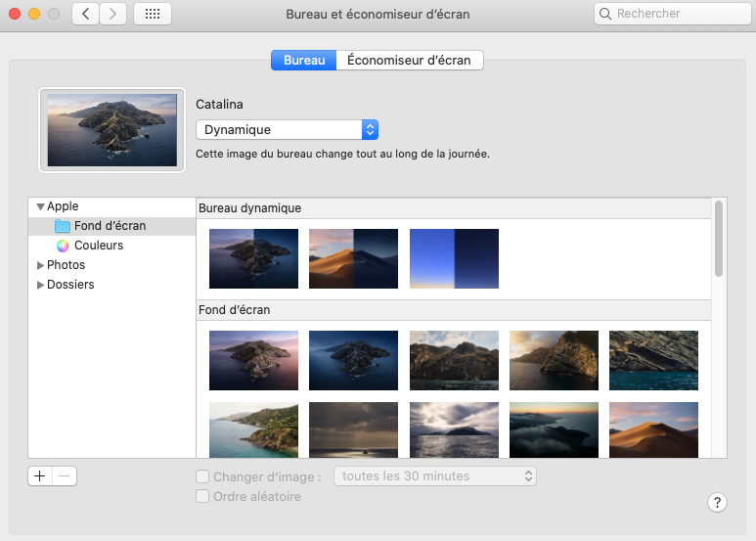Screen dimensions: 756x541
Task: Enable the Changer d'image checkbox
Action: (x=202, y=476)
